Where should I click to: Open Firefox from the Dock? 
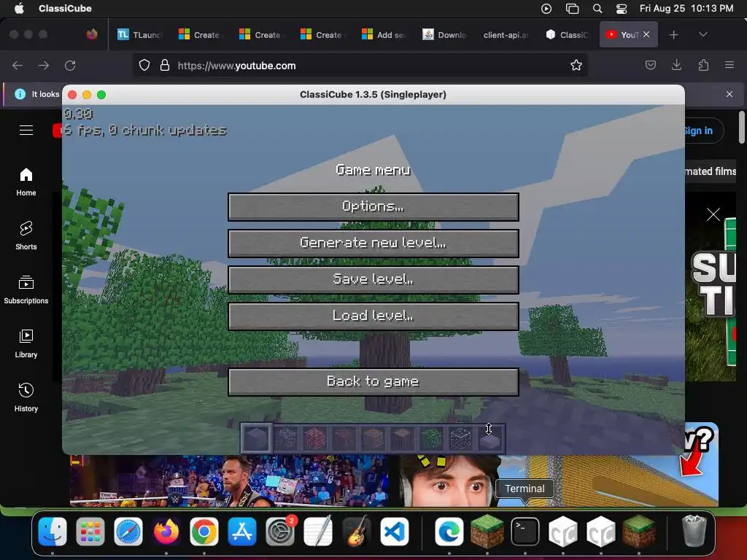tap(166, 532)
